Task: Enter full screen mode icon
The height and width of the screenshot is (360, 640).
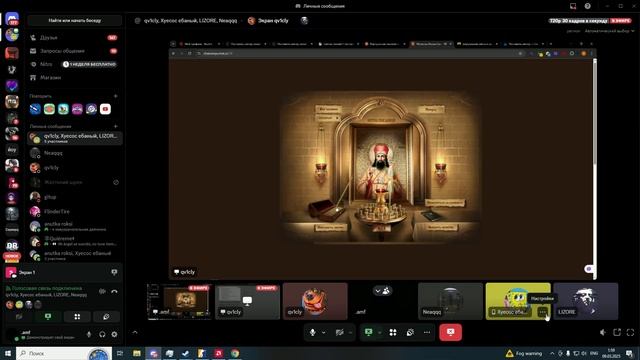Action: coord(630,332)
